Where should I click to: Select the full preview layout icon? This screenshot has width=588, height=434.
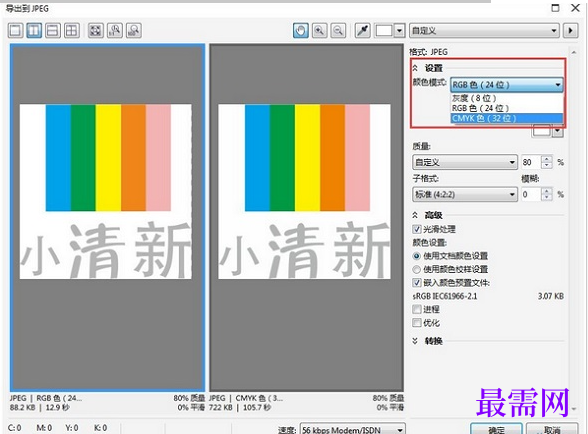(x=15, y=30)
